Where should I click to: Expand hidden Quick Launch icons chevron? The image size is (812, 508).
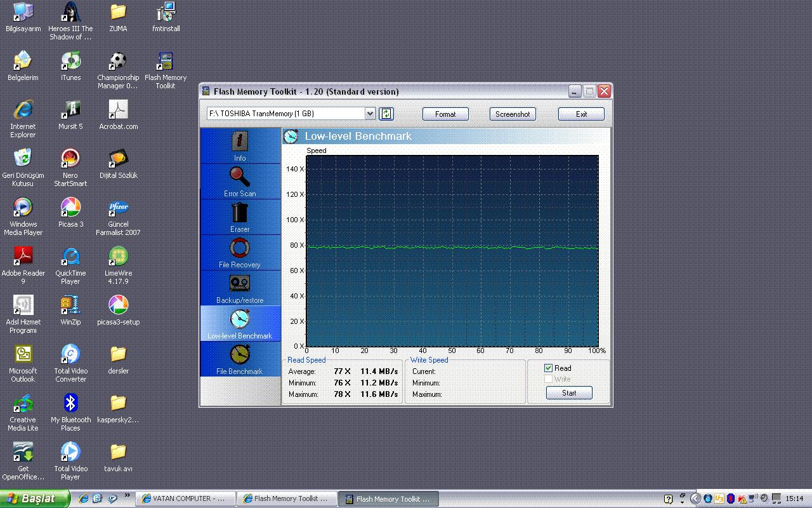127,495
